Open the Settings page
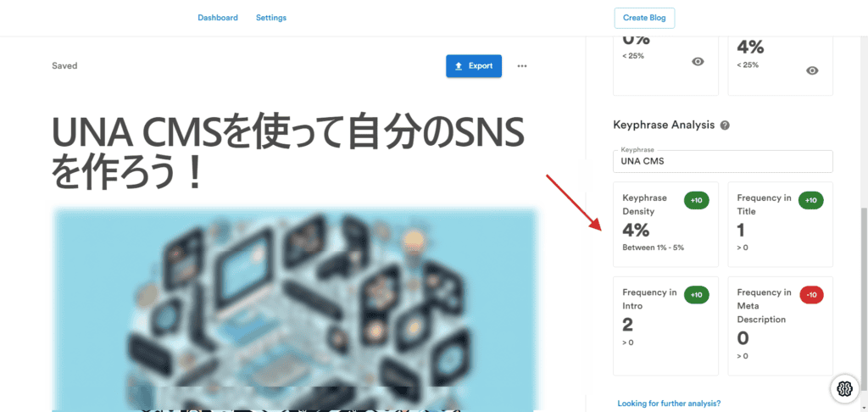 click(271, 18)
